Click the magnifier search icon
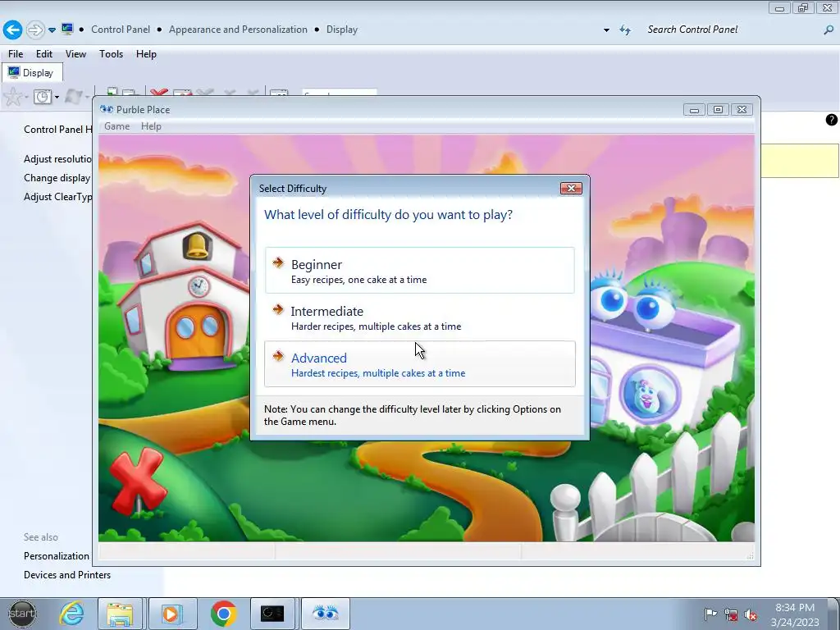 tap(829, 30)
